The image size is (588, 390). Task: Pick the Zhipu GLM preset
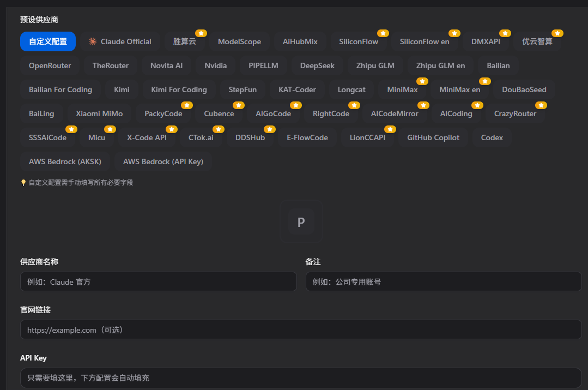click(x=375, y=65)
